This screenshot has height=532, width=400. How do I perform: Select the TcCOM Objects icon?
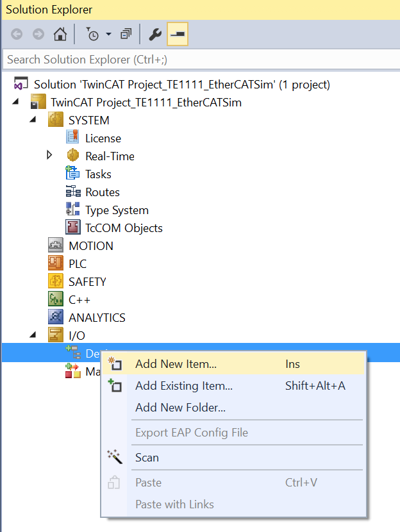73,227
